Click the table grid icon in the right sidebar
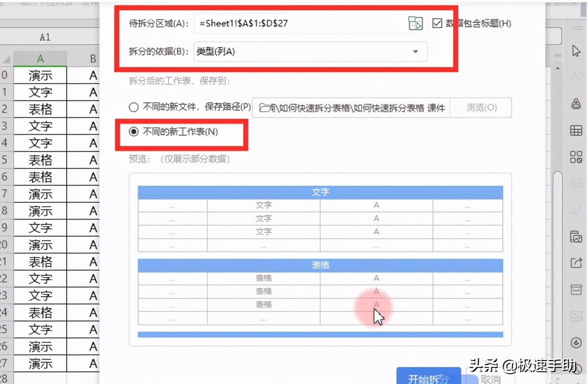 [x=576, y=131]
